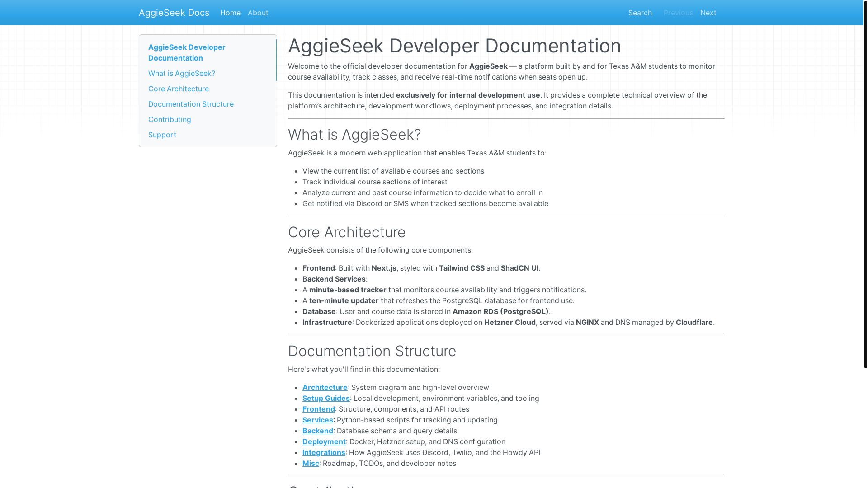
Task: Follow the Integrations link
Action: [x=324, y=452]
